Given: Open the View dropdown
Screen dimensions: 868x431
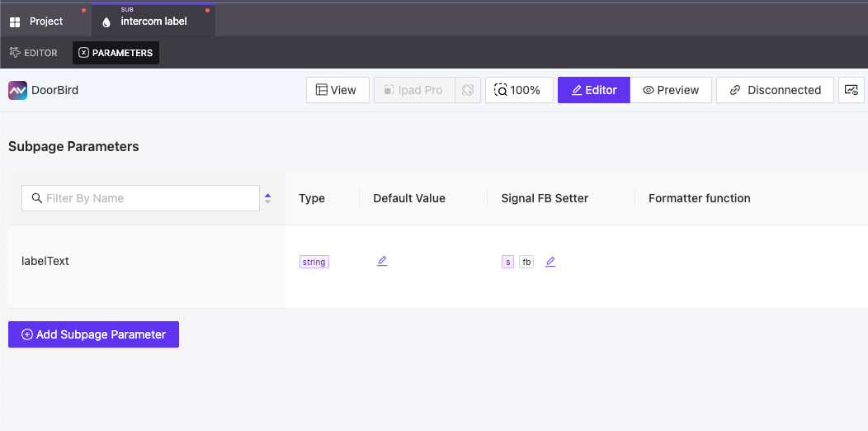Looking at the screenshot, I should (x=337, y=90).
